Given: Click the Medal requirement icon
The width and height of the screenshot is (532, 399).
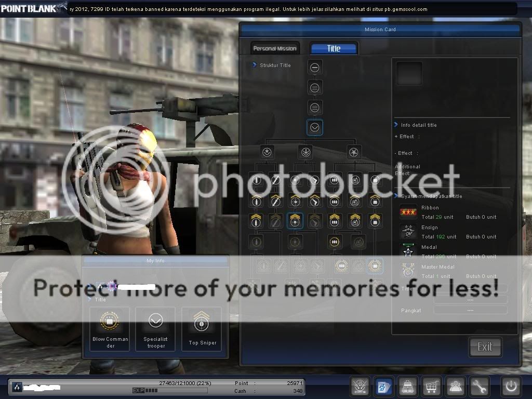Looking at the screenshot, I should pos(408,251).
